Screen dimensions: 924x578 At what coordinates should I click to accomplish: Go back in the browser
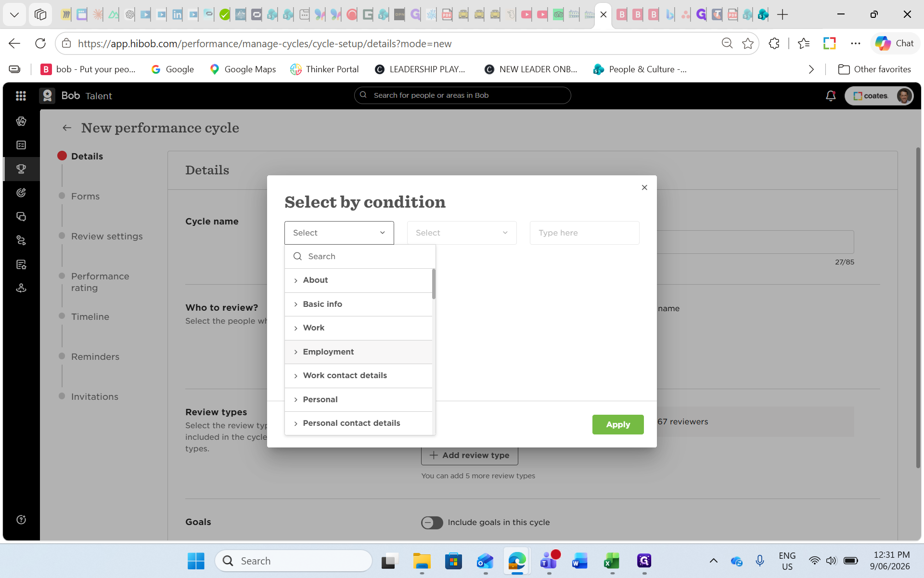(14, 43)
